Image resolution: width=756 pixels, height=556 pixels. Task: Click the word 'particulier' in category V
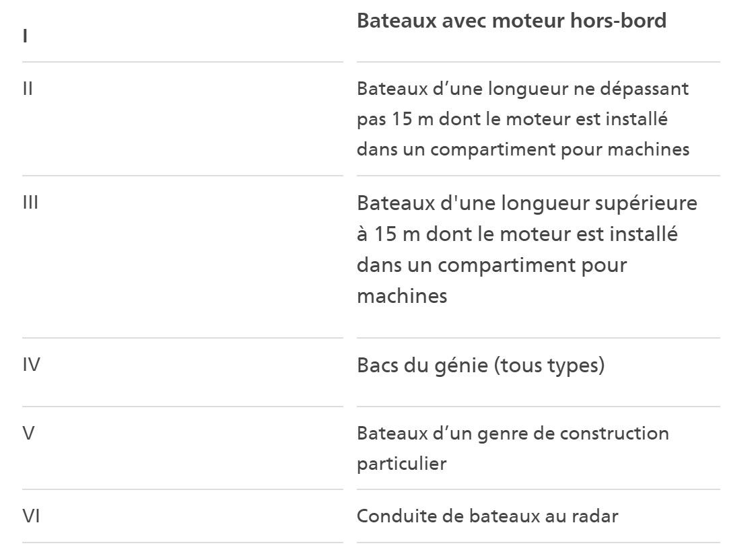pos(401,464)
